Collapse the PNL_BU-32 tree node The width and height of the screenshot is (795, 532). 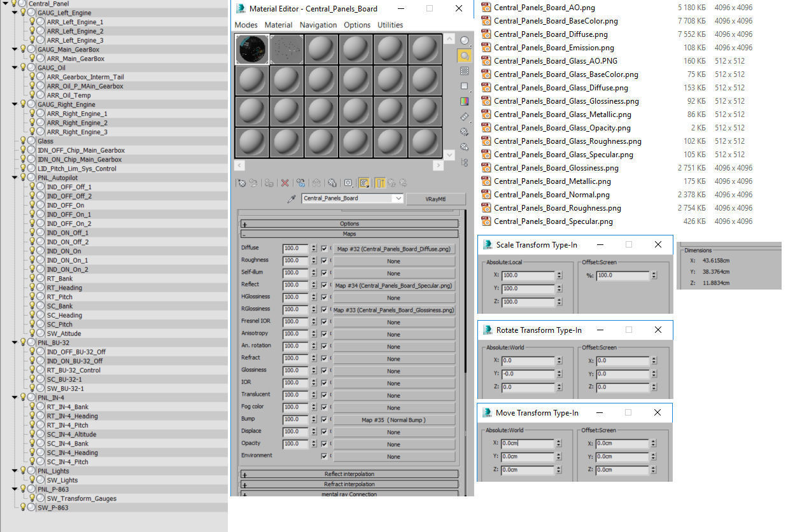(x=15, y=342)
